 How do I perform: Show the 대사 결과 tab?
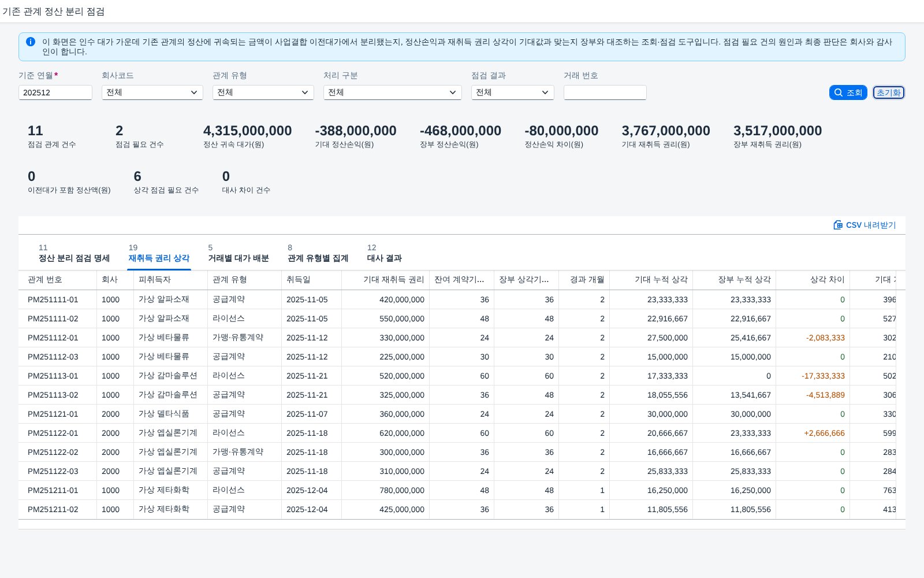pos(385,253)
